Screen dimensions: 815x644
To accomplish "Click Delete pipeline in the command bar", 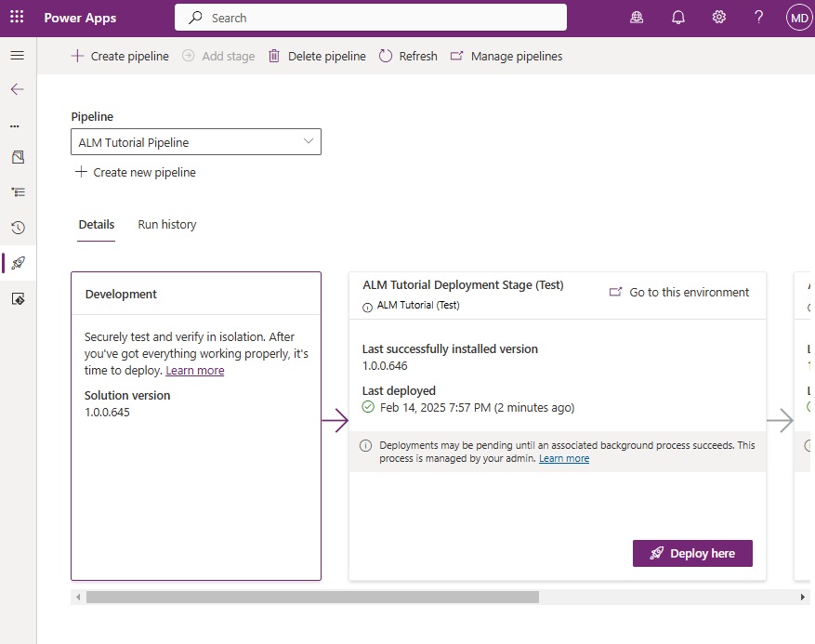I will pos(317,56).
